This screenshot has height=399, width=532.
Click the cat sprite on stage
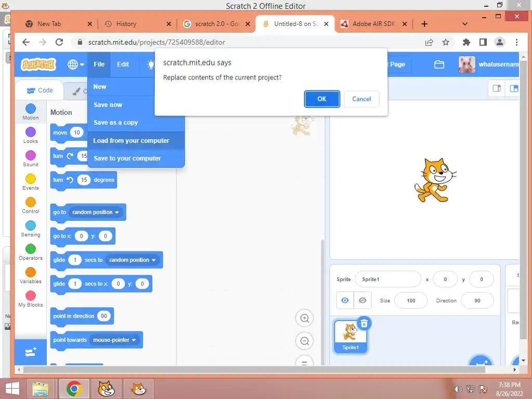click(x=435, y=180)
